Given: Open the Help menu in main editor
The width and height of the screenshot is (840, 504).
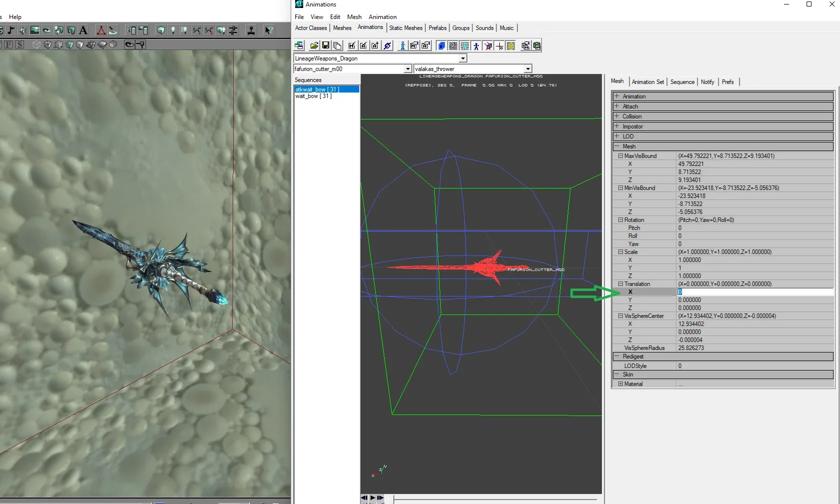Looking at the screenshot, I should pos(15,17).
